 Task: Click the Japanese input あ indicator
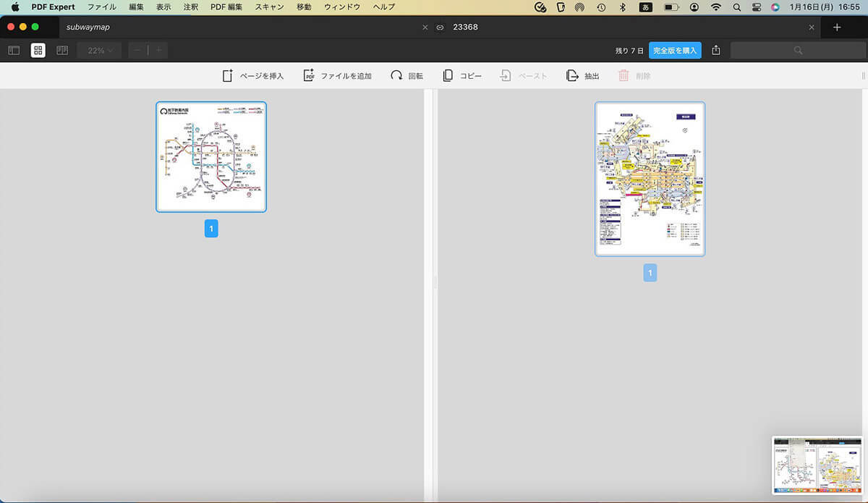(645, 7)
